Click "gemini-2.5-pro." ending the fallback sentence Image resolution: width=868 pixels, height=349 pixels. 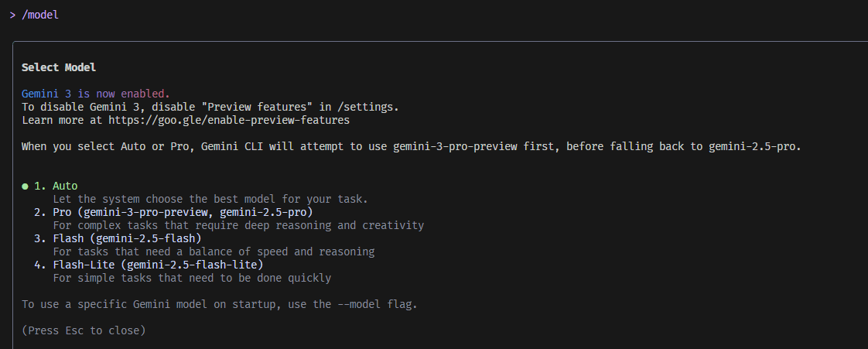point(754,146)
